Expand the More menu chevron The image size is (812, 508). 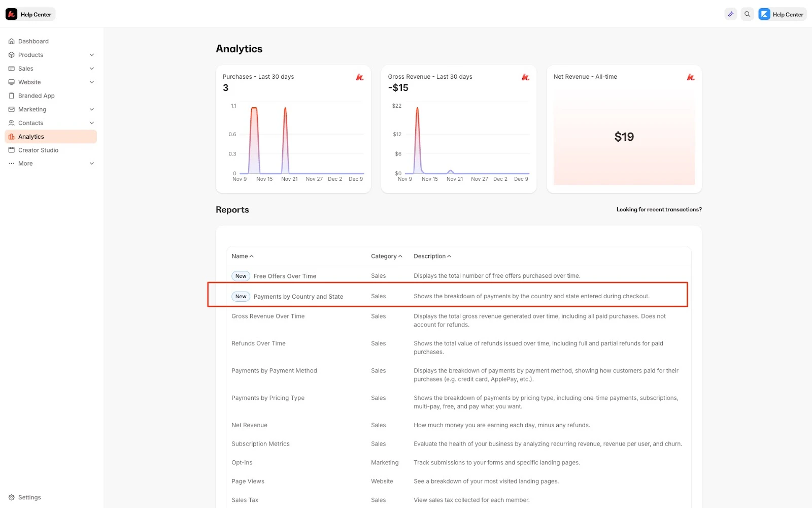92,164
